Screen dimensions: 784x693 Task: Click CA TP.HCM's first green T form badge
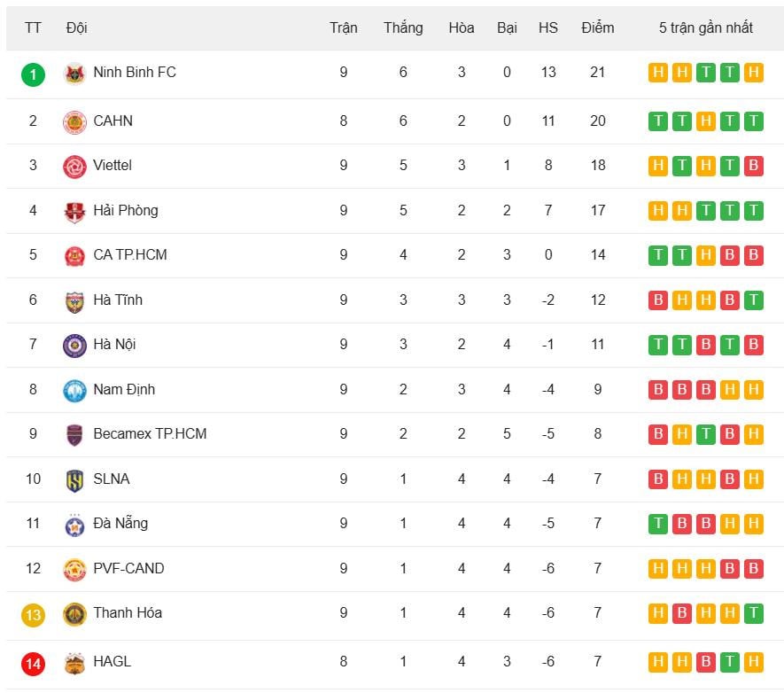[658, 255]
